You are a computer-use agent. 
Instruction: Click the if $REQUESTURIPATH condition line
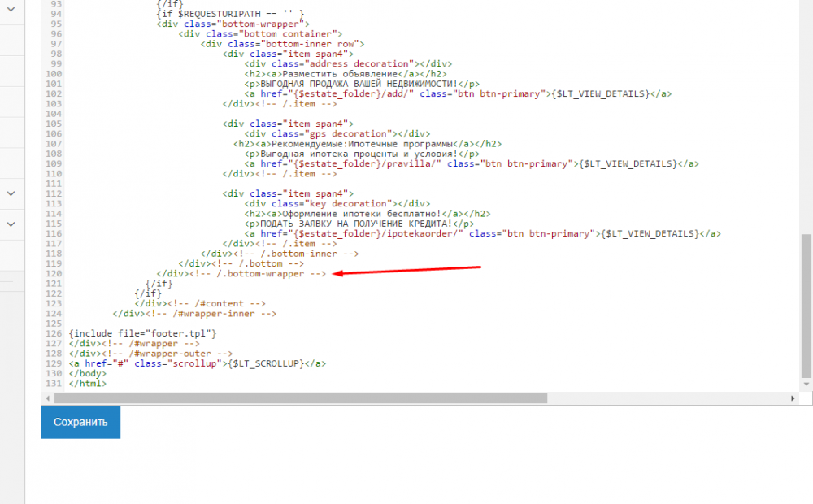click(230, 14)
